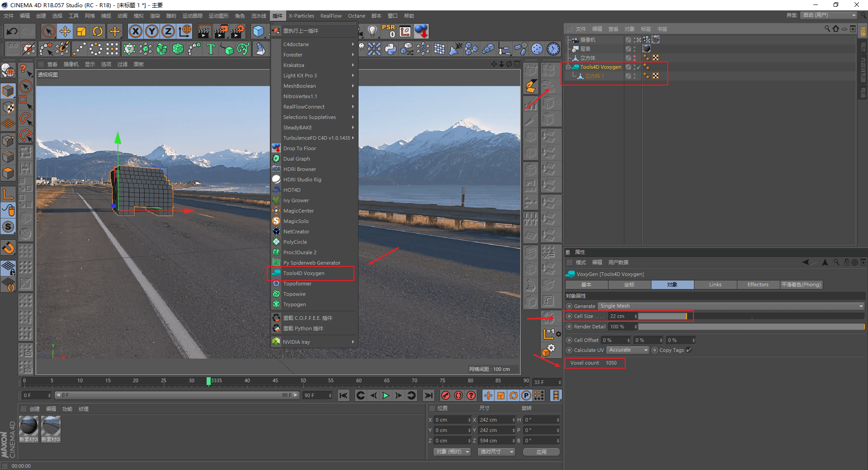Viewport: 868px width, 470px height.
Task: Click the PSR reset icon
Action: coord(388,31)
